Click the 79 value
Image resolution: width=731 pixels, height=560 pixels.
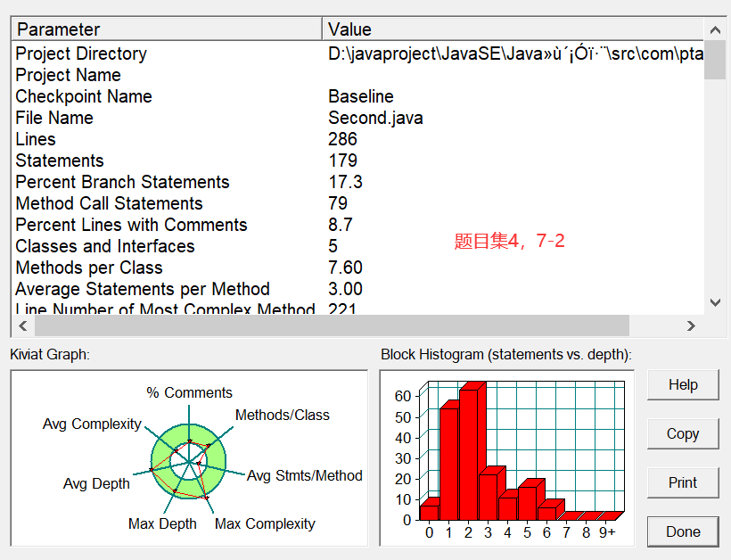(338, 204)
